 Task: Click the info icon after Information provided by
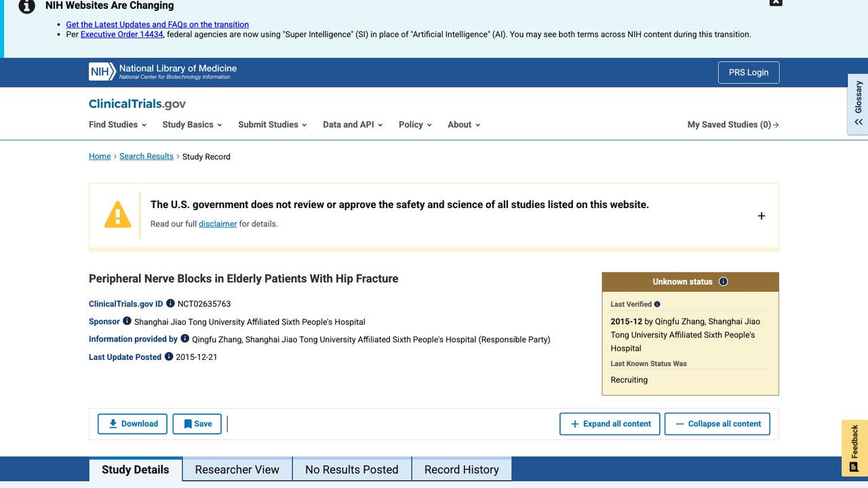tap(184, 339)
